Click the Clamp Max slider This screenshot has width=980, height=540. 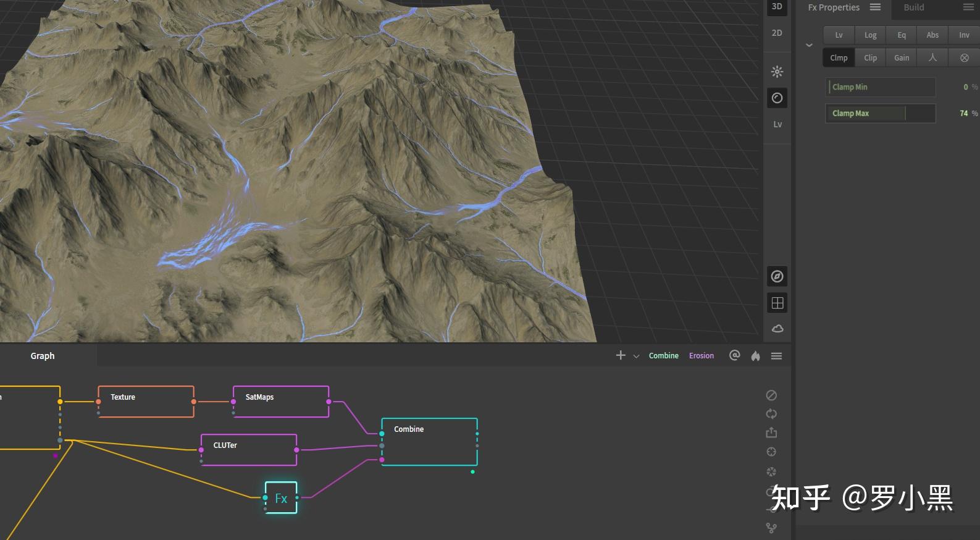pyautogui.click(x=881, y=113)
